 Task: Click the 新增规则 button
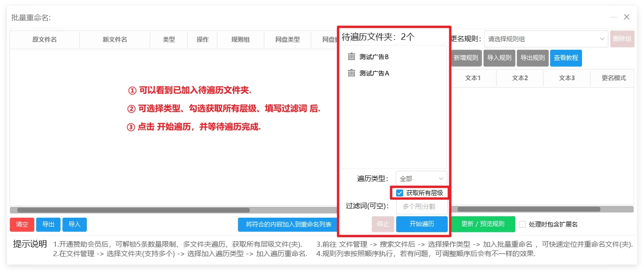click(466, 58)
